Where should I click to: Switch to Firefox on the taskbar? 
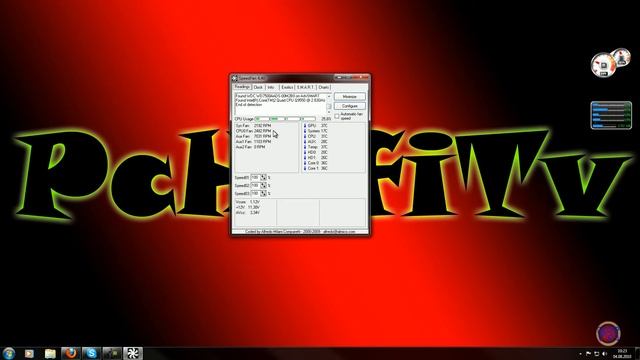click(x=71, y=353)
